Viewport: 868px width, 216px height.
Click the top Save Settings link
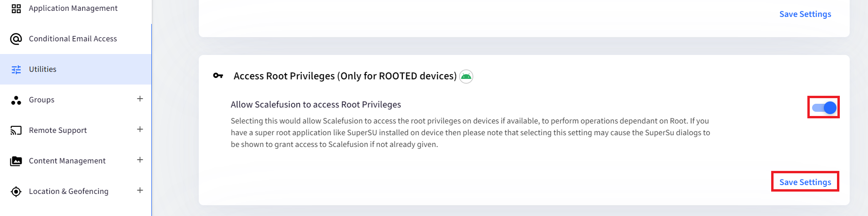(x=805, y=14)
